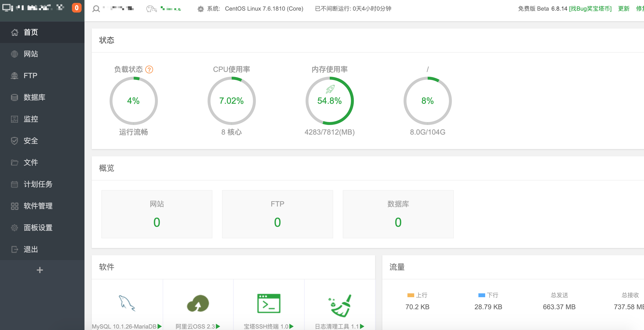644x330 pixels.
Task: Click the 宝塔SSH终端 1.0 label
Action: click(x=266, y=326)
